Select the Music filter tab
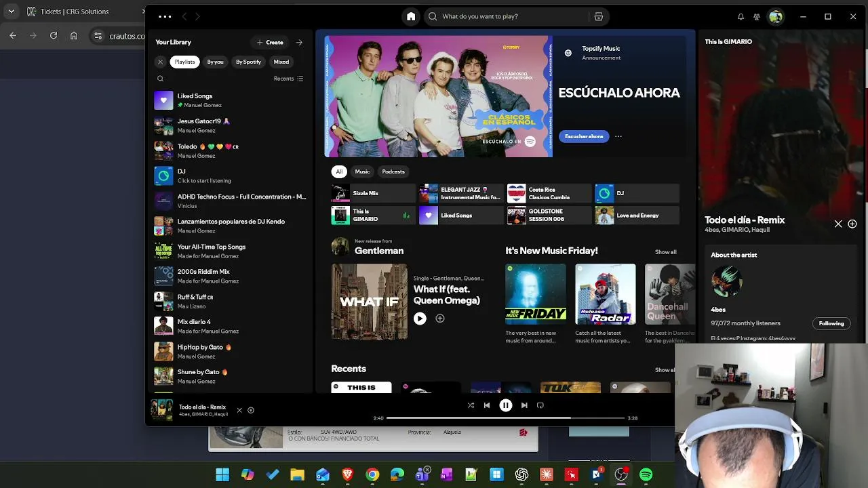The height and width of the screenshot is (488, 868). point(363,171)
